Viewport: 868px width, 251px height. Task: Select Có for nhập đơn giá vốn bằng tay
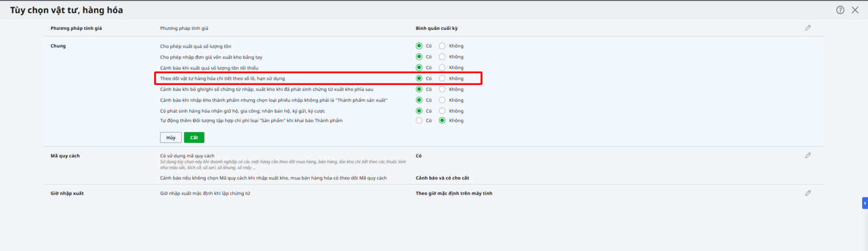pos(419,57)
